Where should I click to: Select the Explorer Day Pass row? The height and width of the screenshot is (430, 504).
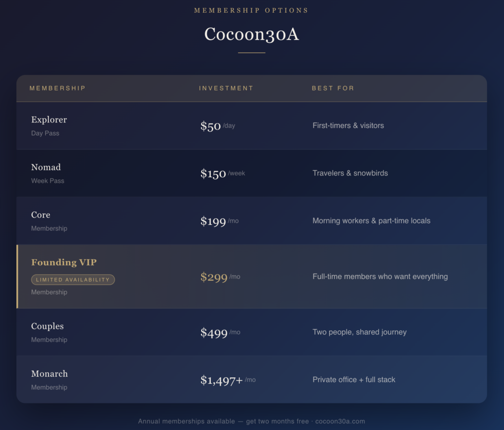pyautogui.click(x=251, y=125)
